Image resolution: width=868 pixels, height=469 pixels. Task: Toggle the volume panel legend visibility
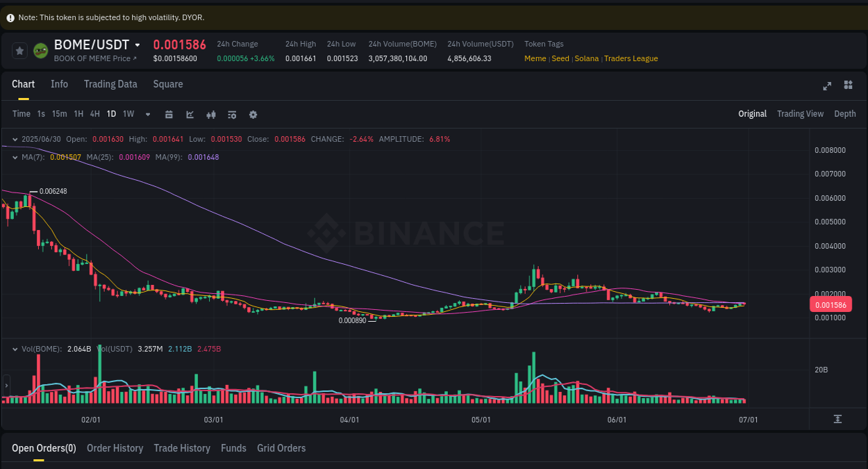pyautogui.click(x=15, y=349)
